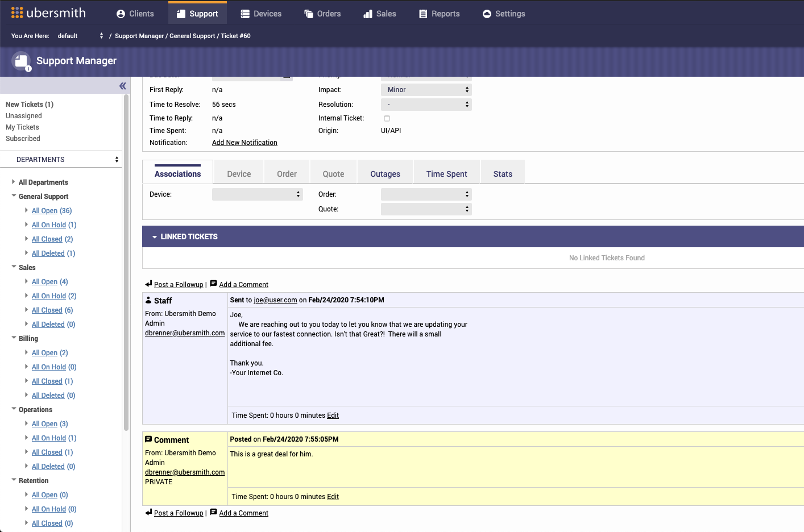
Task: Open the Devices menu in the top navbar
Action: click(x=261, y=14)
